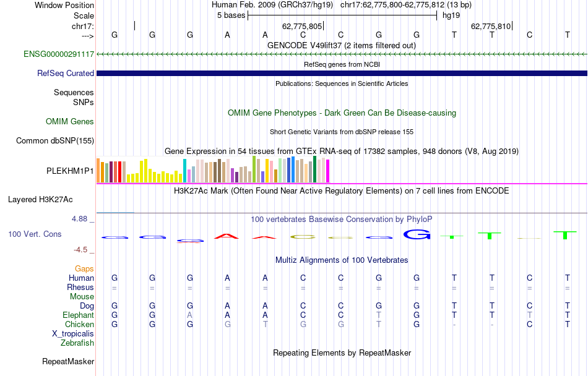Click Short Genetic Variants from dbSNP title
This screenshot has width=588, height=376.
coord(342,132)
